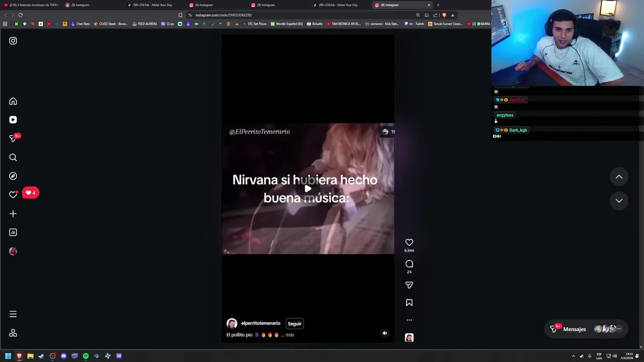The width and height of the screenshot is (644, 362).
Task: Open Spotify from the taskbar
Action: [x=86, y=356]
